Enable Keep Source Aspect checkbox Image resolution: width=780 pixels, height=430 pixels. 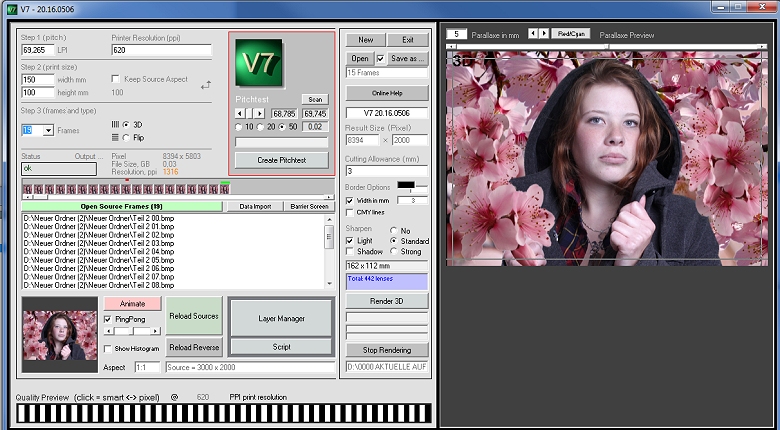pyautogui.click(x=116, y=78)
